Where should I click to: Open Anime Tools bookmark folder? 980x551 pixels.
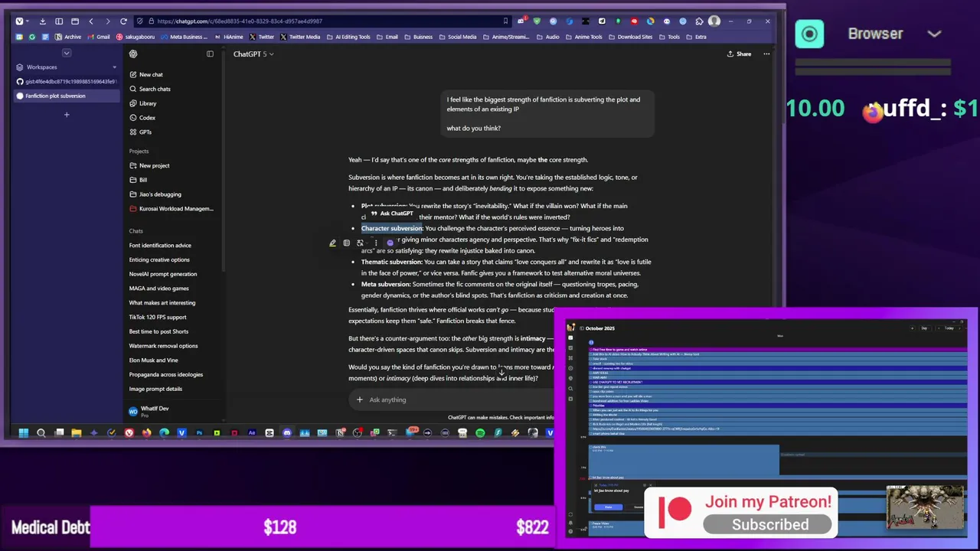coord(583,37)
